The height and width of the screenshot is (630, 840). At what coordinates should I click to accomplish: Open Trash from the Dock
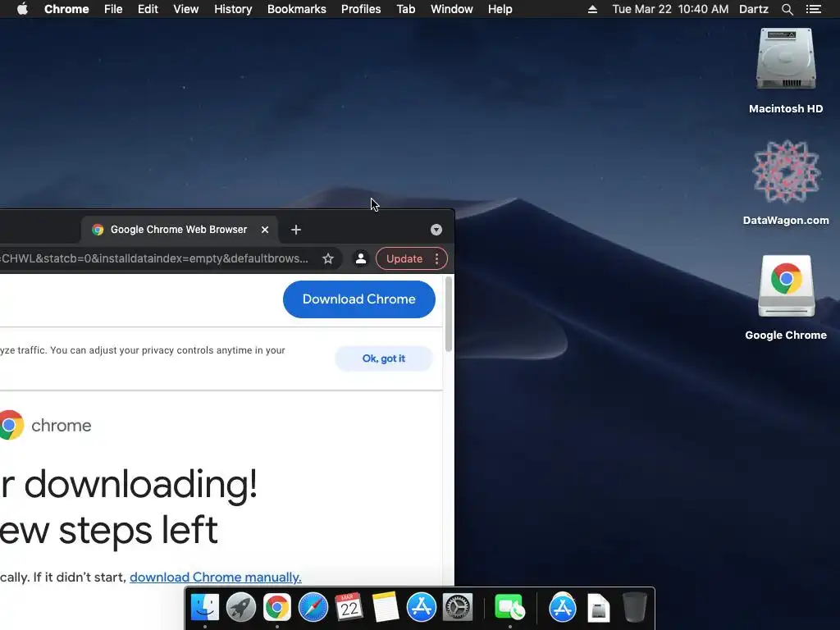pyautogui.click(x=635, y=608)
